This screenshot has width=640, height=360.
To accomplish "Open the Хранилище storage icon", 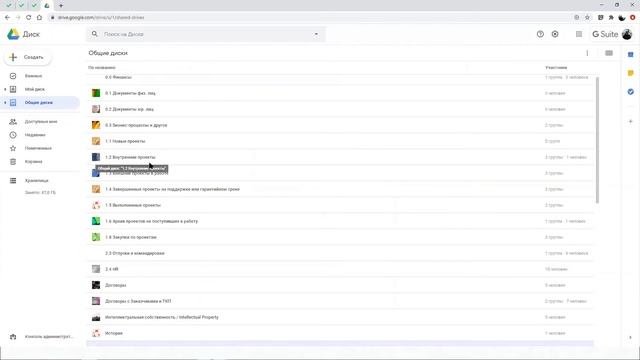I will [x=13, y=180].
